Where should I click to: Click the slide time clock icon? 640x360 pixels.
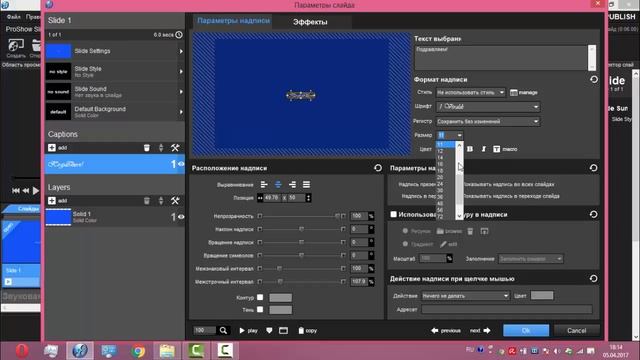[179, 35]
